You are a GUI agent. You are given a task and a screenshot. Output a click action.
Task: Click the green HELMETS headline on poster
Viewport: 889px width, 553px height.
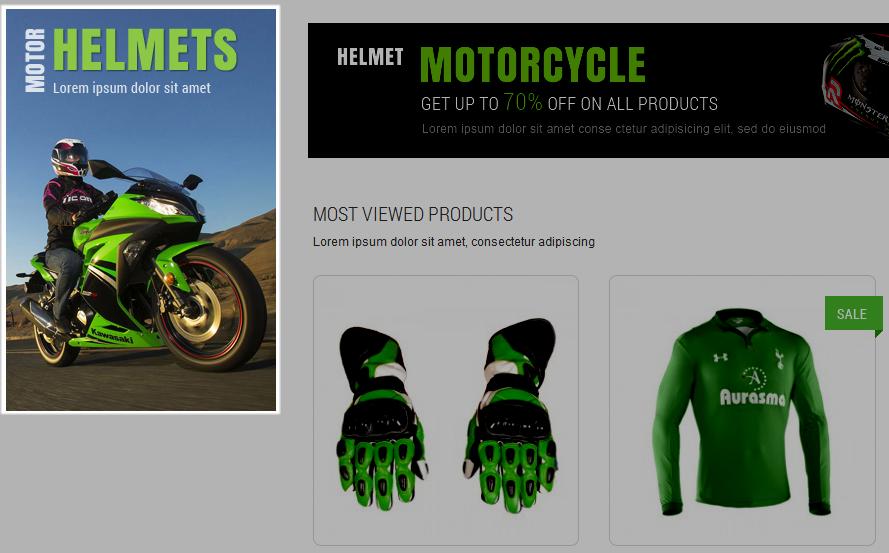point(146,50)
